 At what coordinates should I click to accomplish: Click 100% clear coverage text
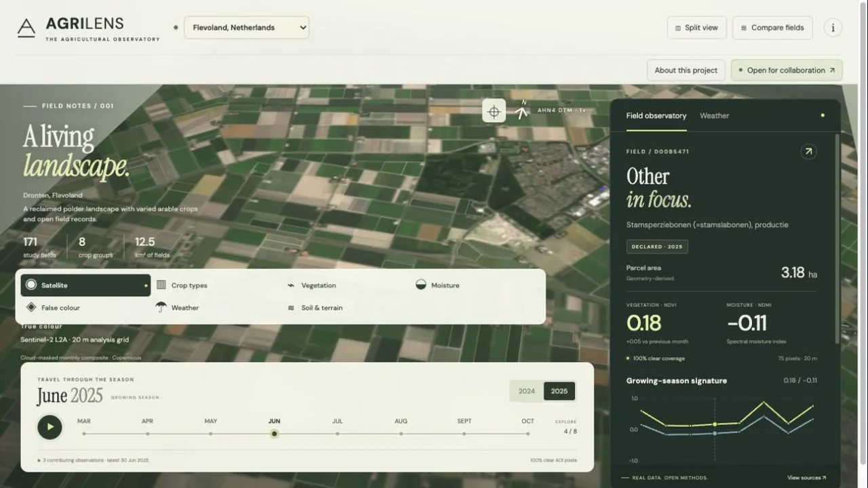[658, 359]
